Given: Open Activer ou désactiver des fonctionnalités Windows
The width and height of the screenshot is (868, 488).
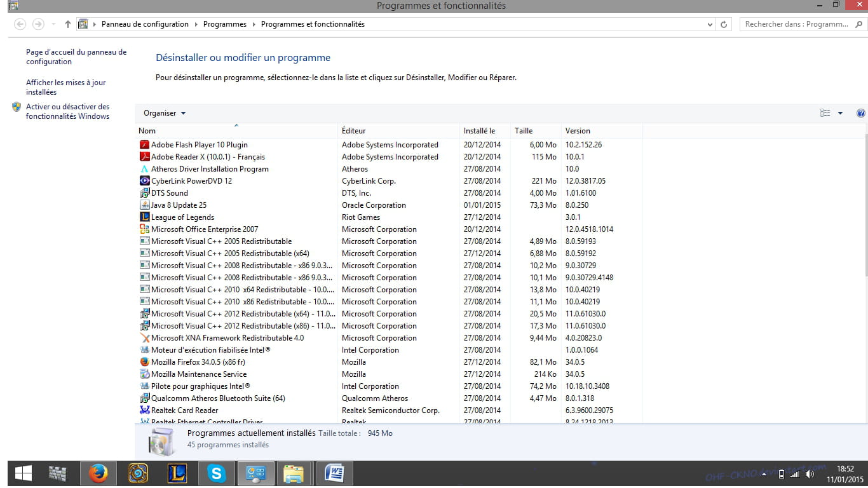Looking at the screenshot, I should 68,111.
